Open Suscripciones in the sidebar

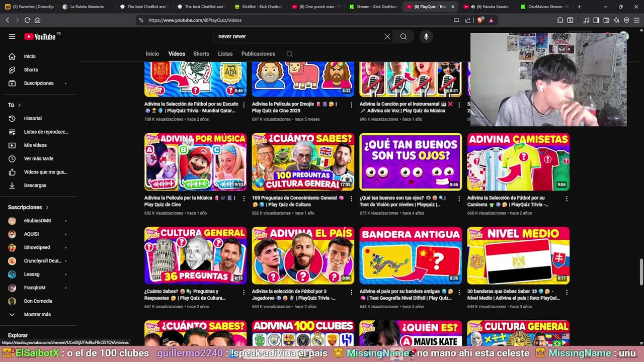[x=39, y=83]
